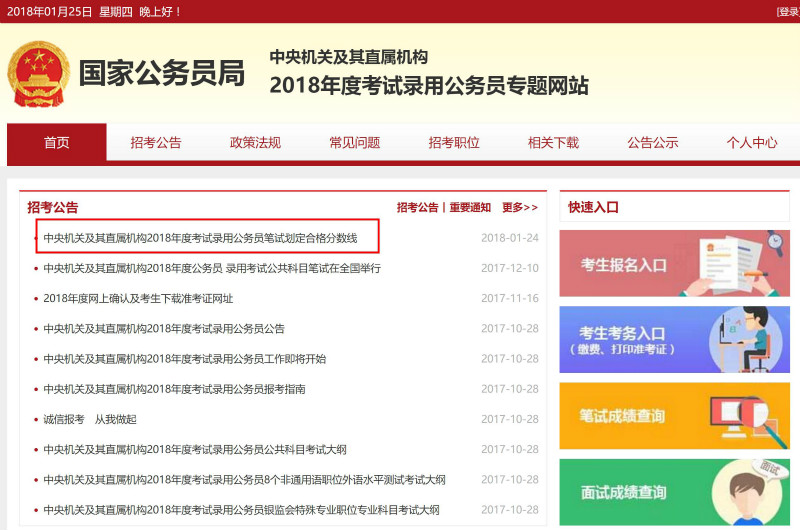
Task: Click the 2018年度考试录用公务员专题网站 heading
Action: pyautogui.click(x=429, y=85)
